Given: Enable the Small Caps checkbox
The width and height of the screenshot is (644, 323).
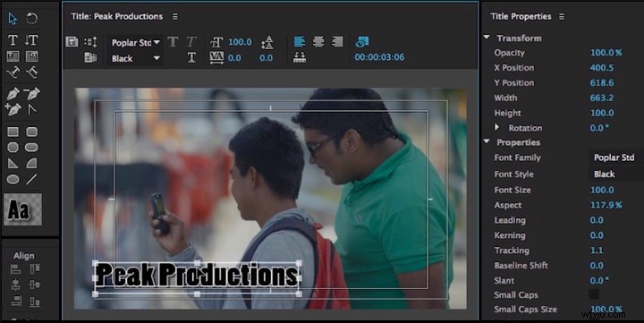Looking at the screenshot, I should coord(594,294).
